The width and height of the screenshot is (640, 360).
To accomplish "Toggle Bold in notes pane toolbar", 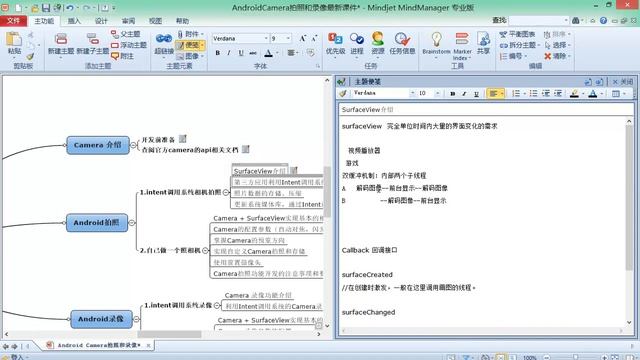I will (x=452, y=93).
